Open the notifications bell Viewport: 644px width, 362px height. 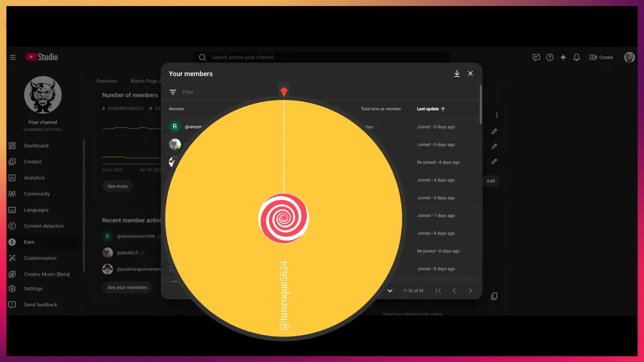click(577, 57)
